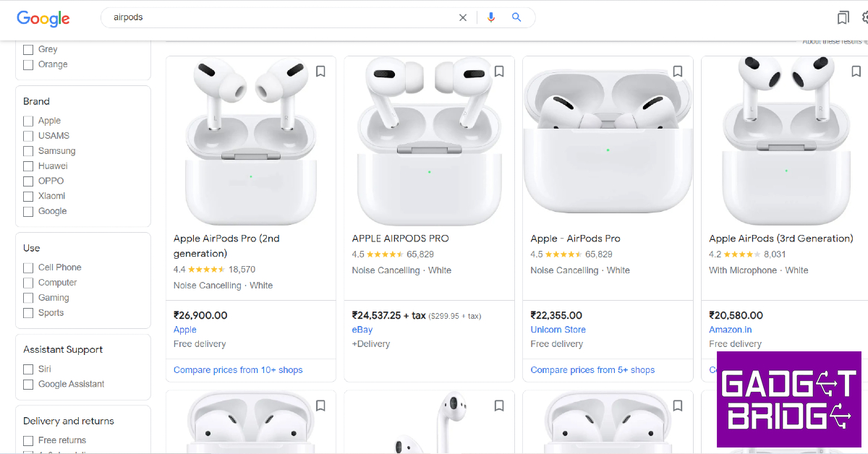The image size is (868, 454).
Task: Save the eBay APPLE AIRPODS PRO listing
Action: (x=499, y=71)
